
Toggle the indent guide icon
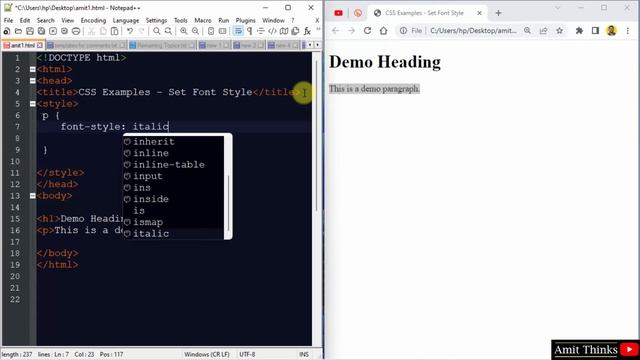(x=261, y=31)
